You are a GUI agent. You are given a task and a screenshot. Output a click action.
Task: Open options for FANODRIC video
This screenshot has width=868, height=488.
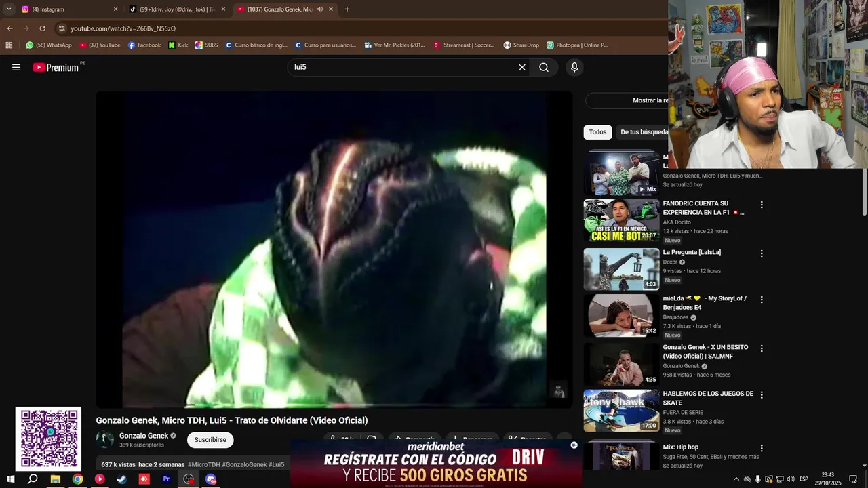[762, 205]
